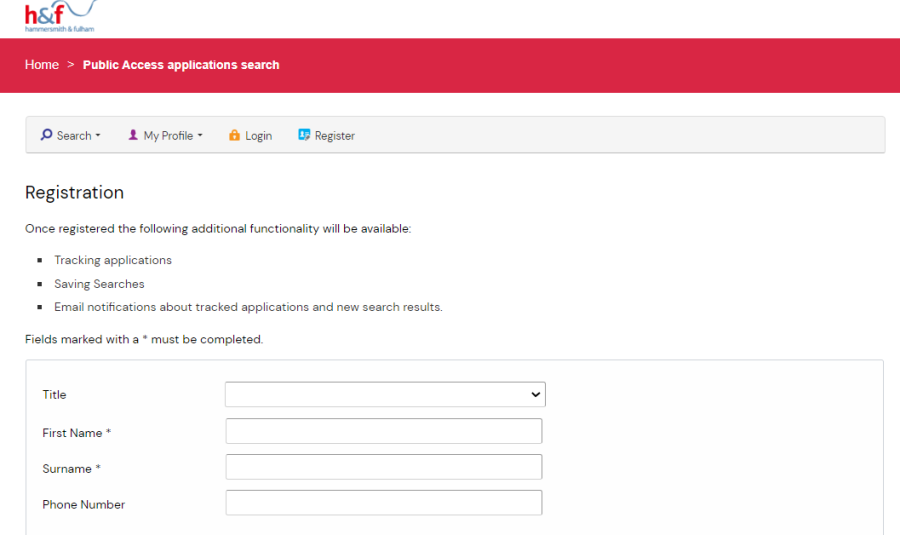Focus the First Name text field
Viewport: 900px width, 535px height.
384,431
